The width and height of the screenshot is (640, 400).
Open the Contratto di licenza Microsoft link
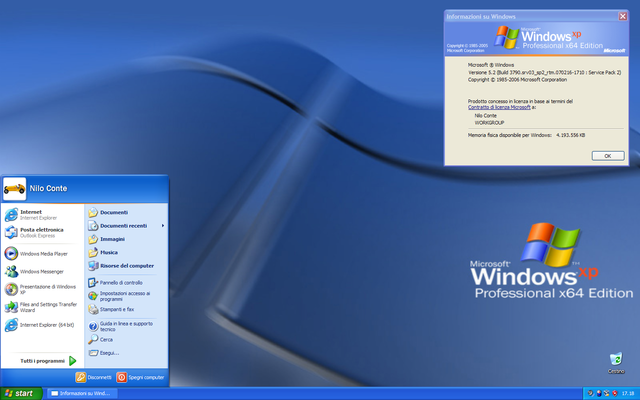tap(499, 107)
